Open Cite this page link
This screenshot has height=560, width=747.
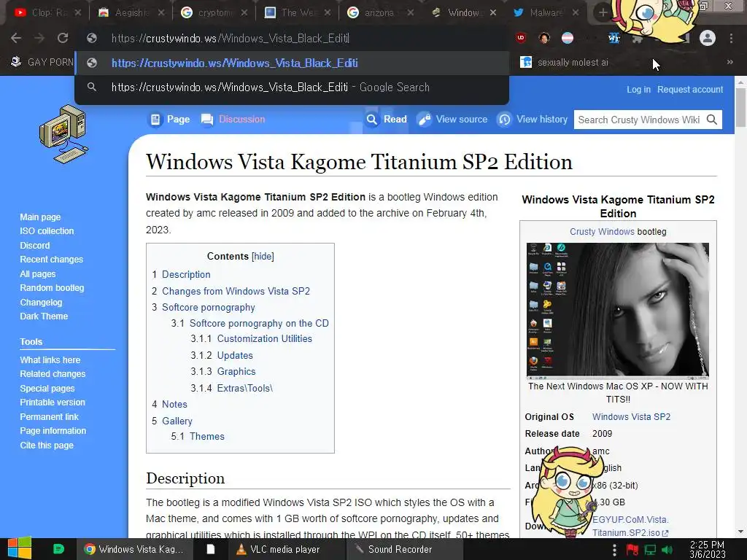[x=47, y=446]
